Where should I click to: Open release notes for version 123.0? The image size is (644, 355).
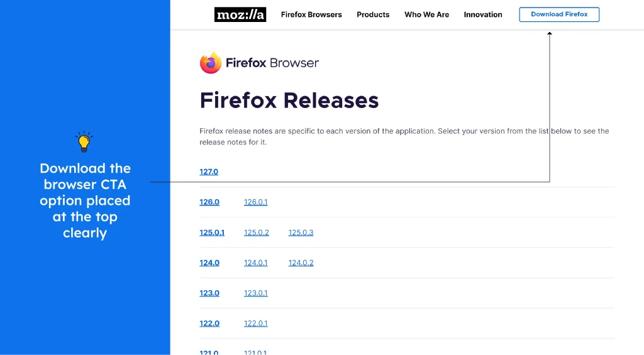click(x=209, y=293)
